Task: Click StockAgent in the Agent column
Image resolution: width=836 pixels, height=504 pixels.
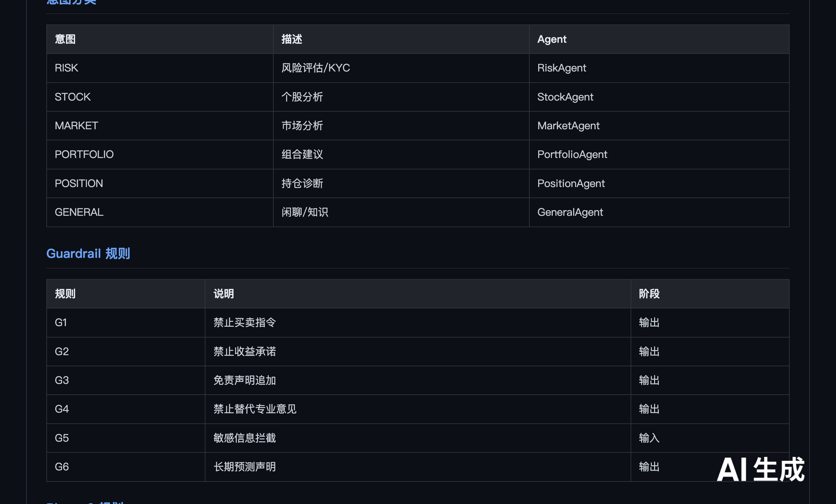Action: coord(565,97)
